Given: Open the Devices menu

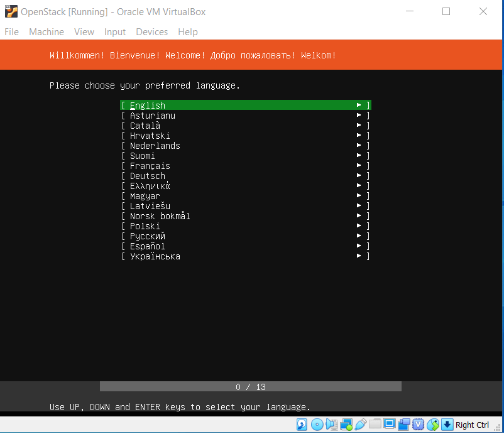Looking at the screenshot, I should pyautogui.click(x=151, y=32).
